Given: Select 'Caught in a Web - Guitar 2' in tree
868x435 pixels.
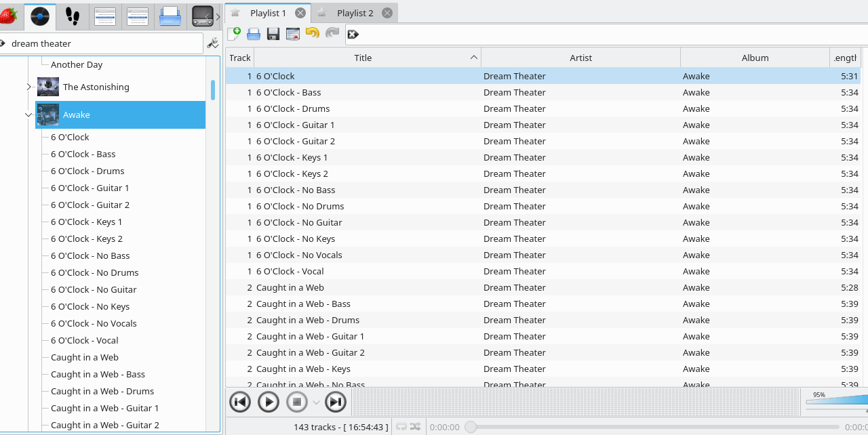Looking at the screenshot, I should click(x=105, y=425).
